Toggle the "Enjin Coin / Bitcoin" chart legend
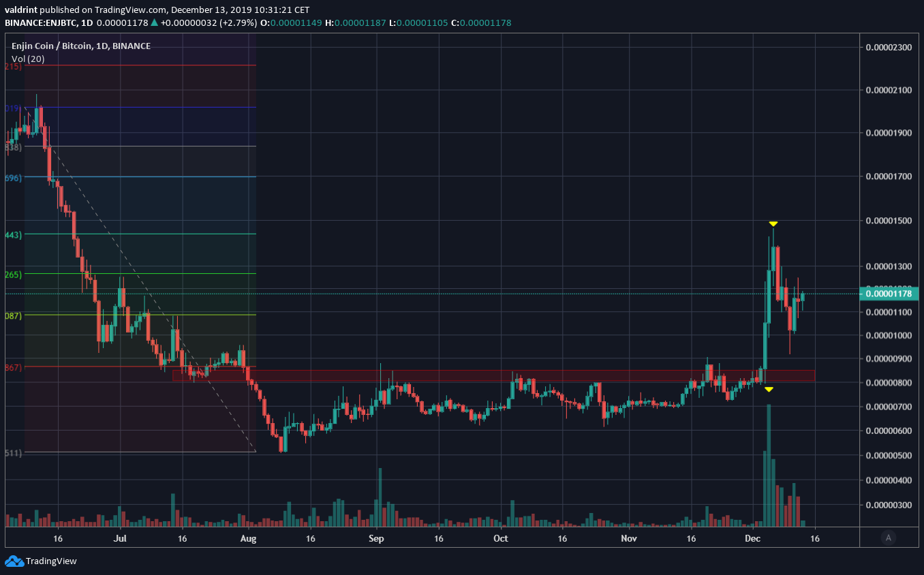The width and height of the screenshot is (924, 575). click(x=80, y=46)
